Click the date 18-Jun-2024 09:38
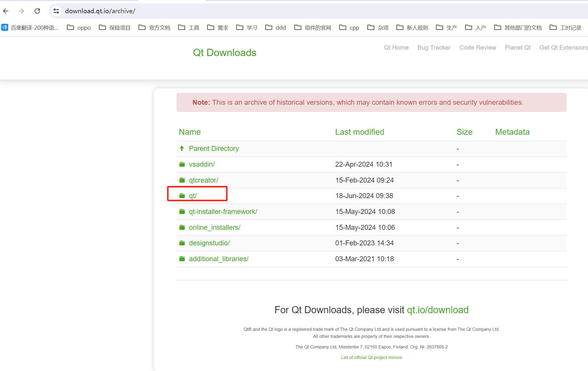The image size is (588, 371). [364, 196]
